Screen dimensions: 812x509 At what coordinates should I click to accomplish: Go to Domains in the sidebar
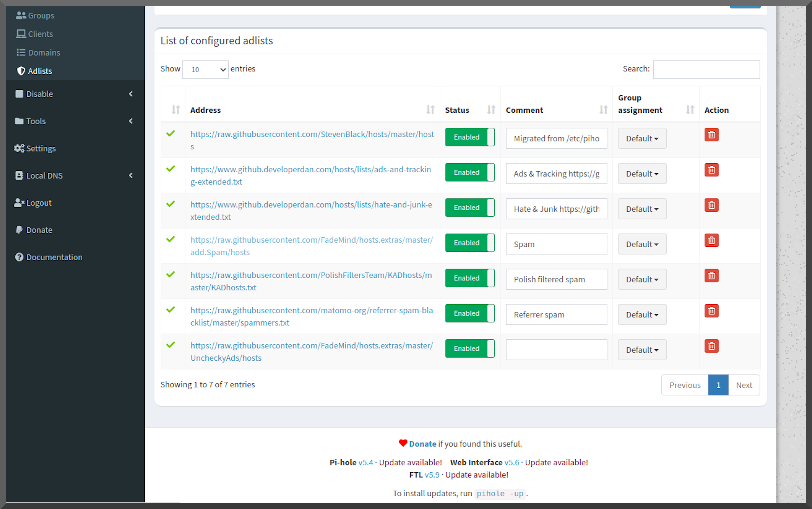[x=44, y=52]
